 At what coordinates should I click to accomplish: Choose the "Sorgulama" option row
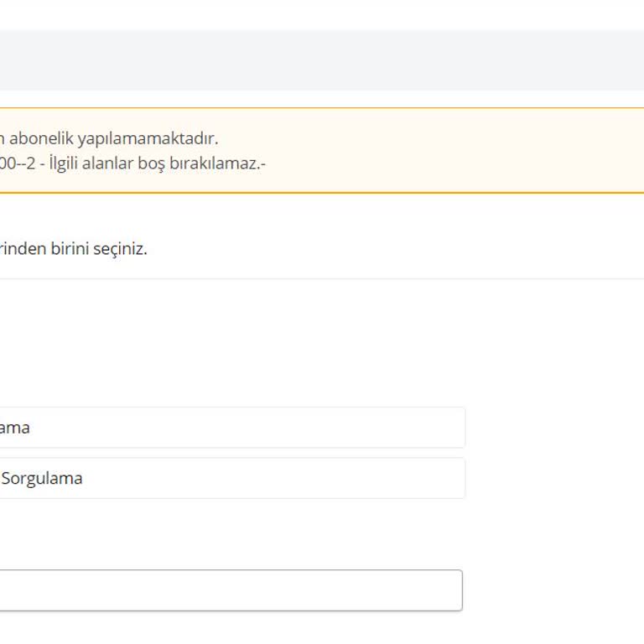(226, 479)
